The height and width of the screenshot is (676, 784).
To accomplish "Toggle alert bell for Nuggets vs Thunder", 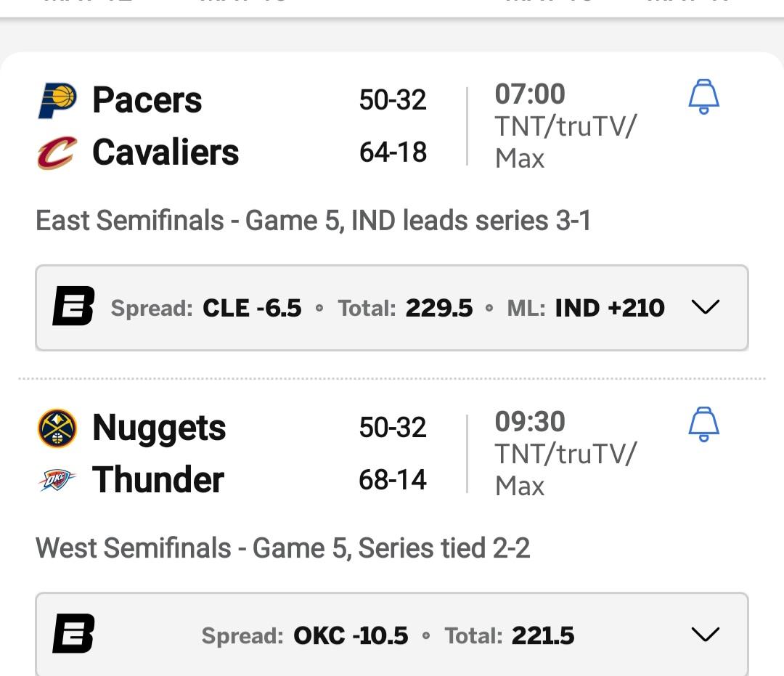I will point(704,424).
